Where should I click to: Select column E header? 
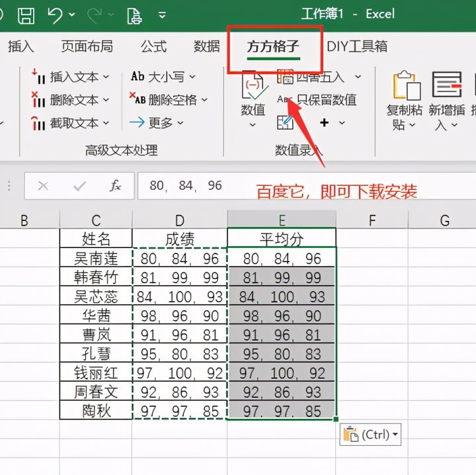tap(282, 220)
